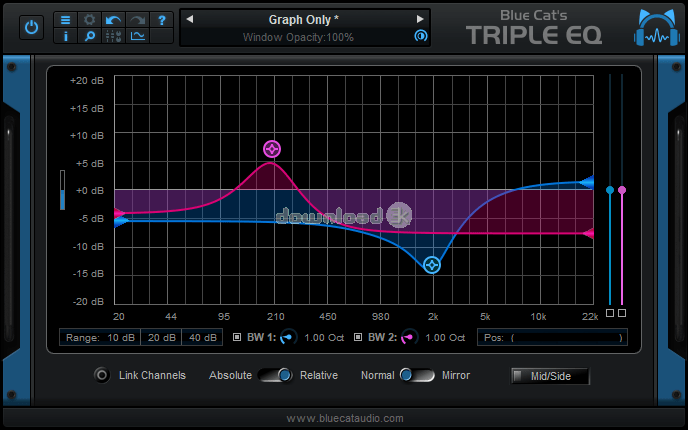Click the '210' frequency axis label
The width and height of the screenshot is (688, 430).
tap(276, 316)
